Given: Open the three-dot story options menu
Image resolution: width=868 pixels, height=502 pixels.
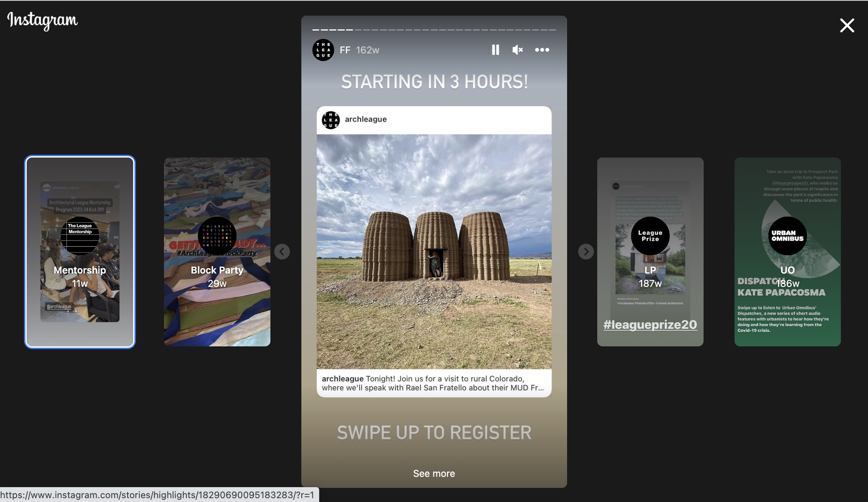Looking at the screenshot, I should (542, 50).
